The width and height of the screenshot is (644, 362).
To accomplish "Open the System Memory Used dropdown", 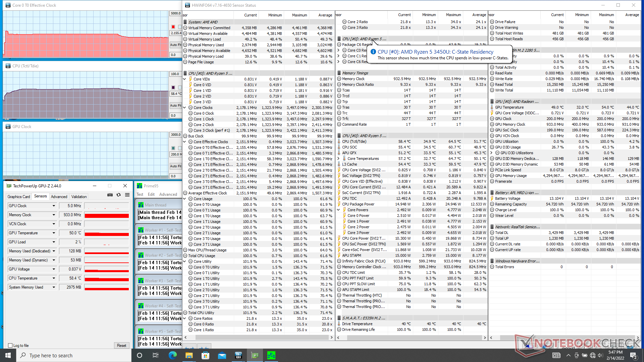I will pyautogui.click(x=54, y=287).
